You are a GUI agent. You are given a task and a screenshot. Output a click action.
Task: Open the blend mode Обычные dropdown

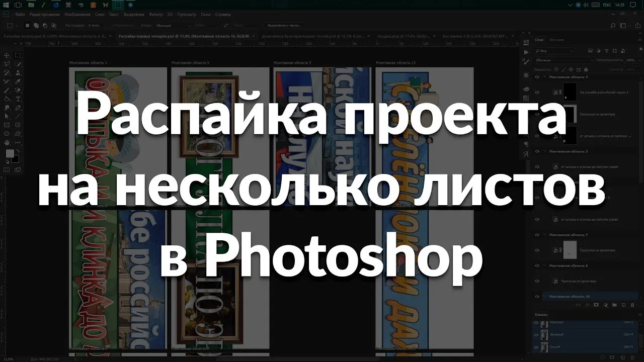pos(563,60)
